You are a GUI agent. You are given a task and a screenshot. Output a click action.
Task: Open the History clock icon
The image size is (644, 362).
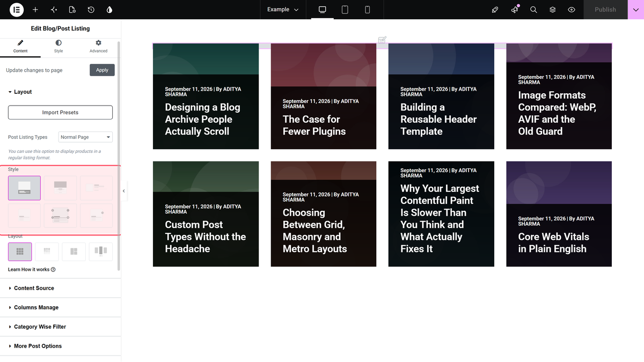point(91,10)
